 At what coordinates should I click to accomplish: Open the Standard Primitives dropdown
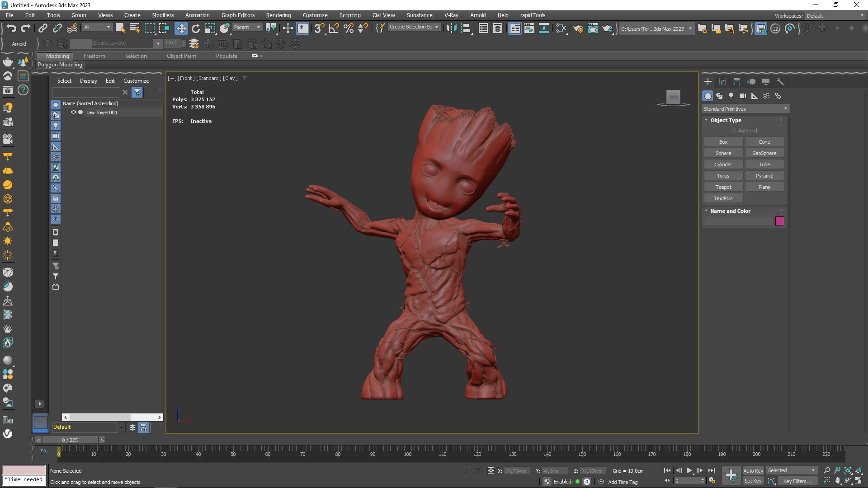pos(745,109)
